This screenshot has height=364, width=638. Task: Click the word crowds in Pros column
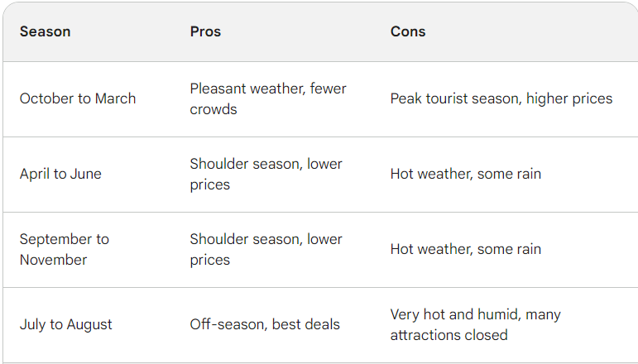click(x=213, y=109)
